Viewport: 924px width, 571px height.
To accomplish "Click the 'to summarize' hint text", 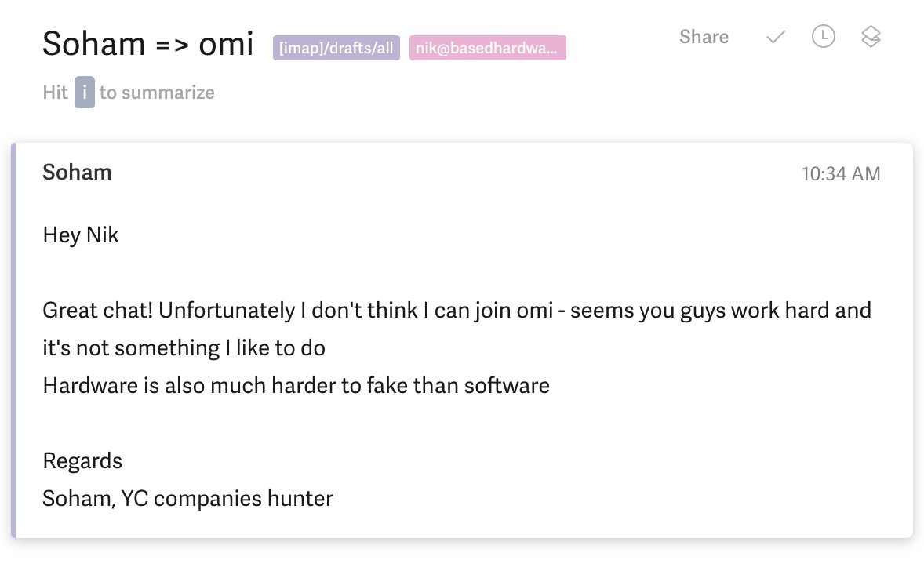I will pyautogui.click(x=157, y=93).
